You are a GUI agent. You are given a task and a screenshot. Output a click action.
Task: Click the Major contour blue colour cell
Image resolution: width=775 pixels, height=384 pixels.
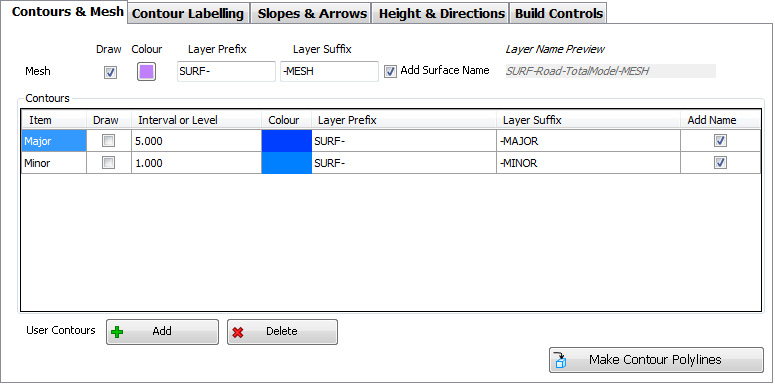click(287, 141)
